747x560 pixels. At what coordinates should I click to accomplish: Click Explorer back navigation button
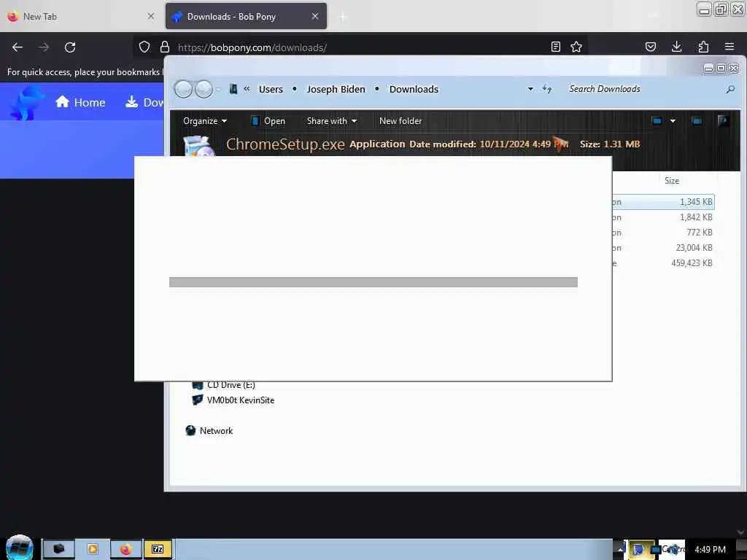pos(183,89)
